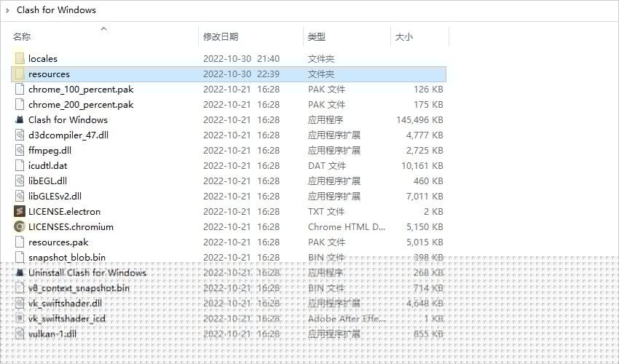Click the 2022-10-30 21:40 date of locales
The width and height of the screenshot is (619, 364).
(241, 58)
